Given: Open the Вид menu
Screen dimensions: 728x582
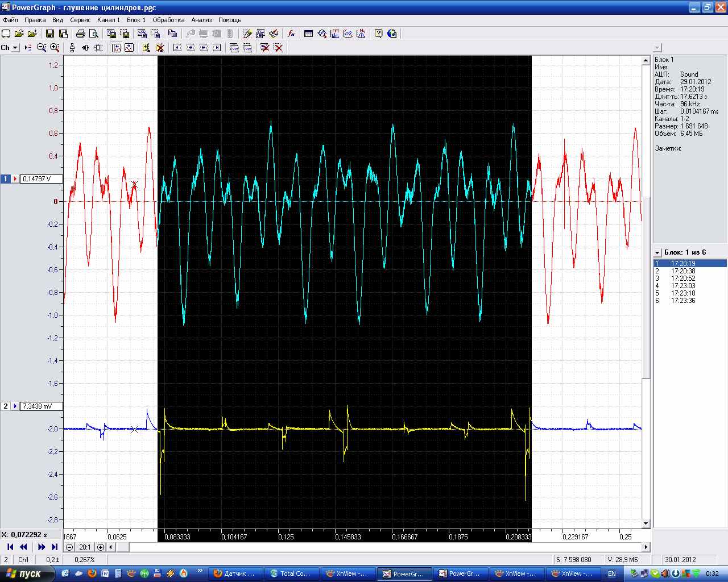Looking at the screenshot, I should (x=57, y=20).
